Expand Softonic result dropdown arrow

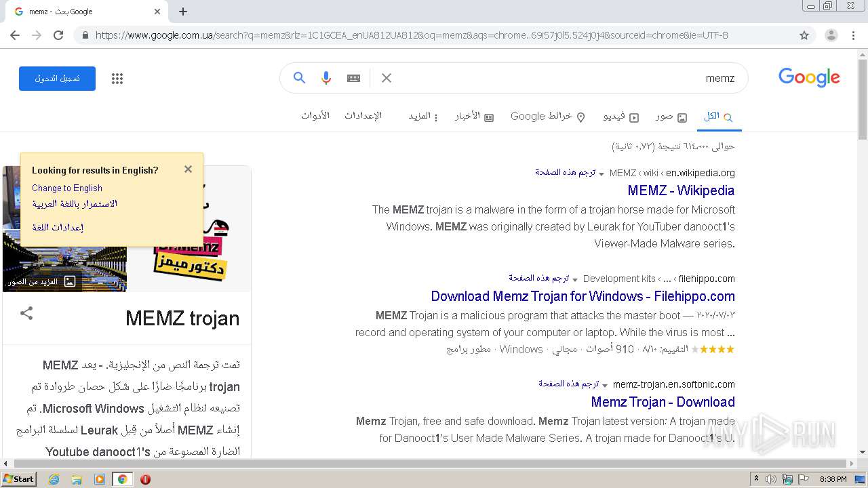pos(605,385)
